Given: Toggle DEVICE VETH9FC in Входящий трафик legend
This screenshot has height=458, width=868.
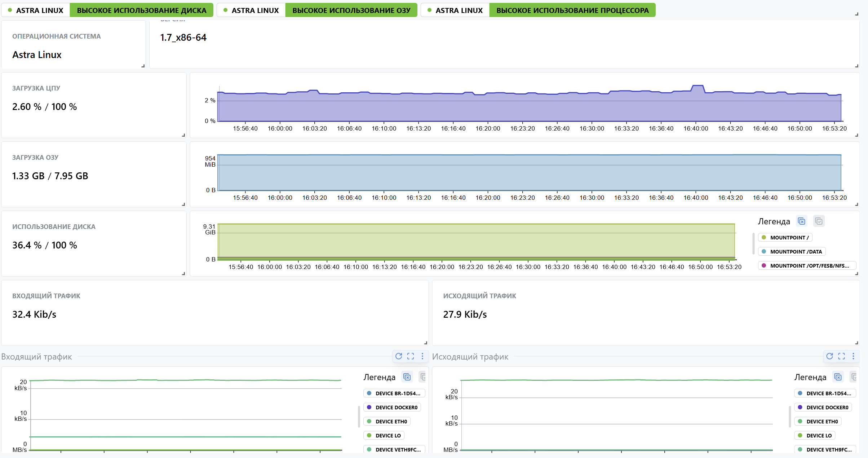Looking at the screenshot, I should pos(394,449).
